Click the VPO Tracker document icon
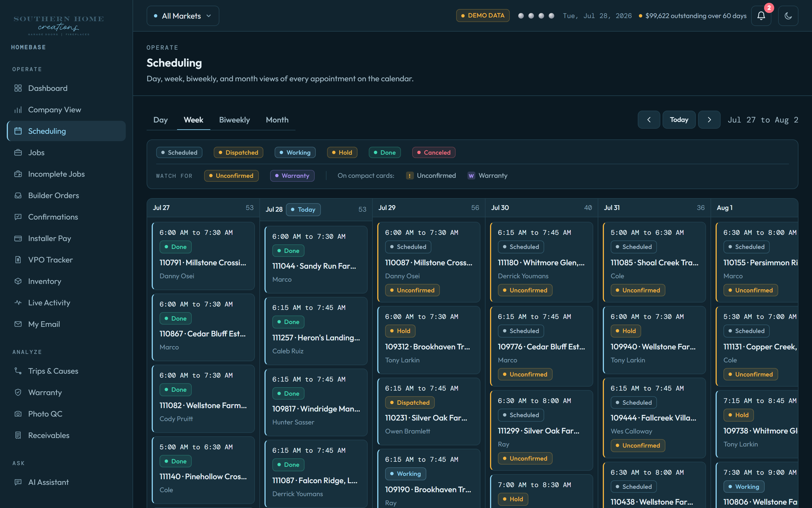812x508 pixels. [x=18, y=260]
